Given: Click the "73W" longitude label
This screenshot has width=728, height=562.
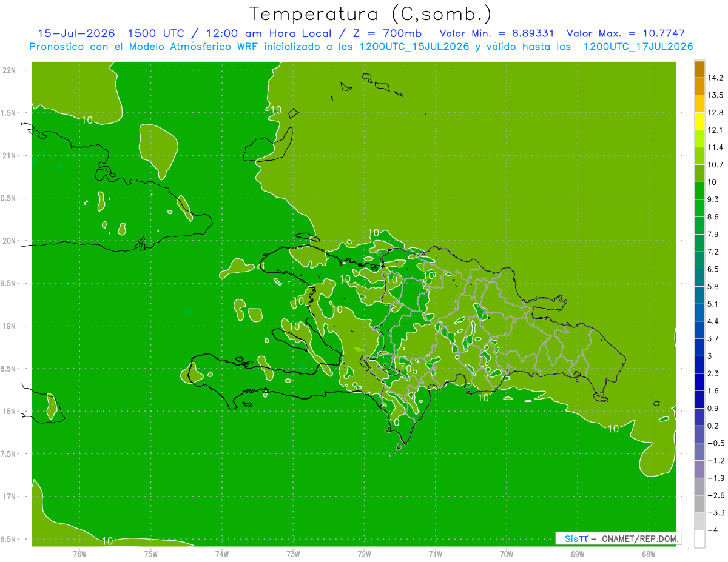Looking at the screenshot, I should point(293,554).
